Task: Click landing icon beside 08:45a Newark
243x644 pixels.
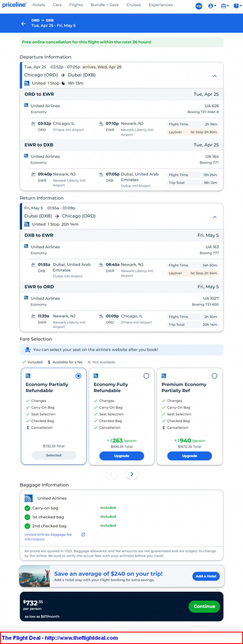Action: pyautogui.click(x=101, y=265)
